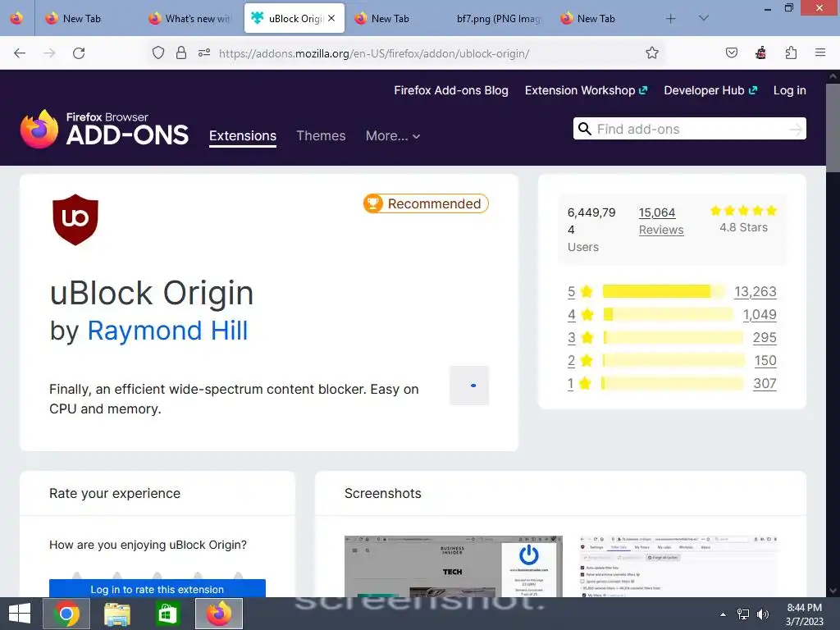This screenshot has width=840, height=630.
Task: Reload the current page
Action: click(x=79, y=53)
